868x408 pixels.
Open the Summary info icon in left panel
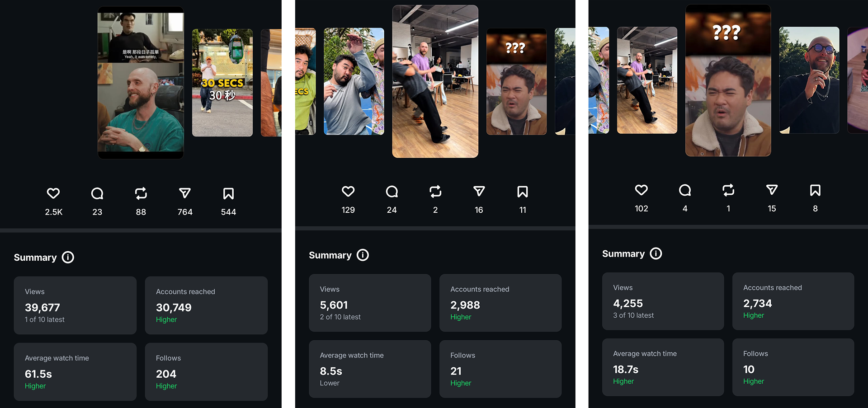[x=68, y=258]
